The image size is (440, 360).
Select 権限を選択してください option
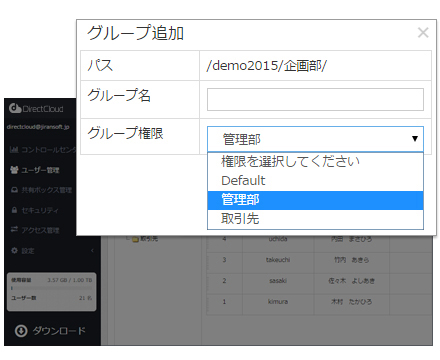pyautogui.click(x=315, y=162)
